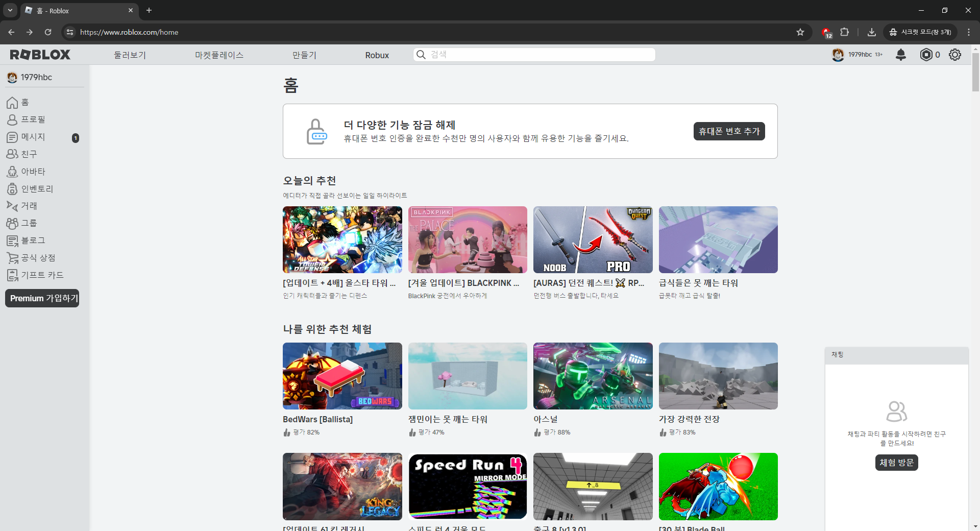980x531 pixels.
Task: Open the 오늘의 추천 section heading
Action: point(309,181)
